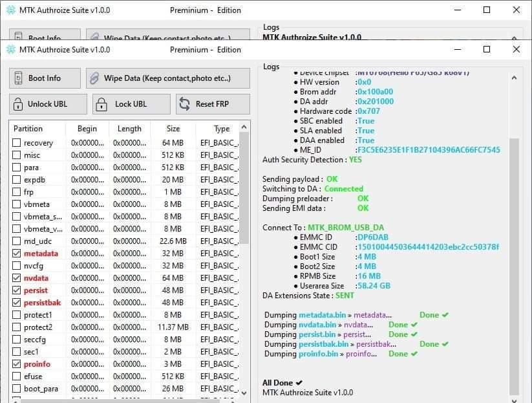
Task: Check the vbmeta partition checkbox
Action: click(x=16, y=204)
